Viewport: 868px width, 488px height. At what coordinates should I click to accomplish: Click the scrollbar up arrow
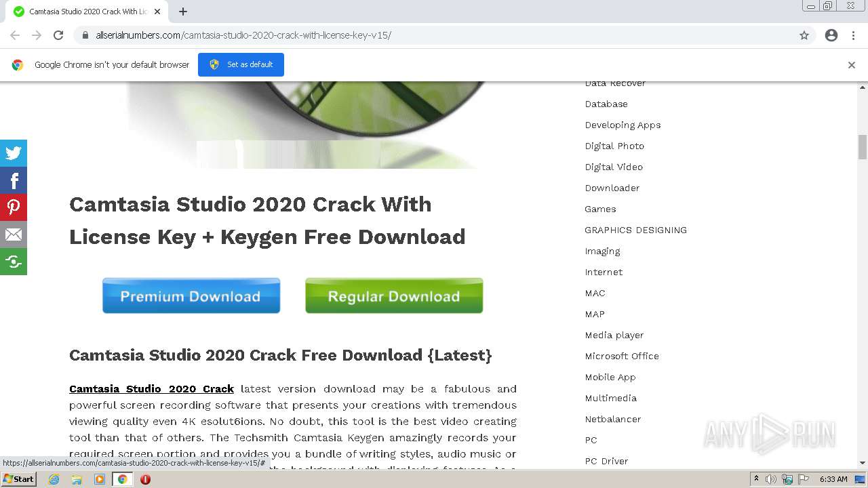tap(863, 87)
